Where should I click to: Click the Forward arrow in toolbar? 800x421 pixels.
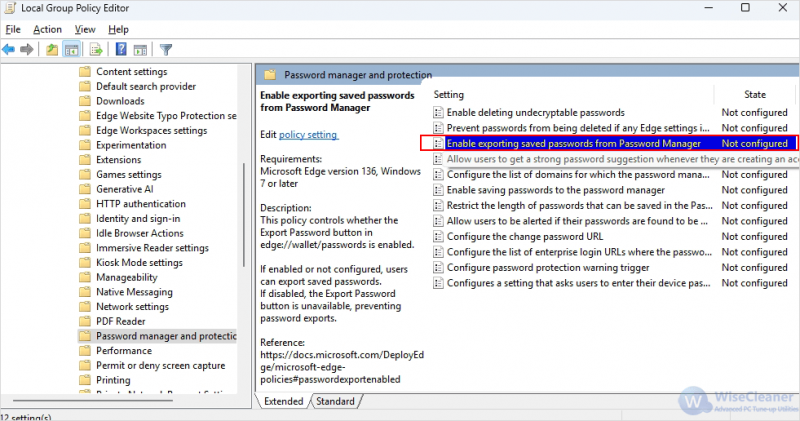click(27, 49)
